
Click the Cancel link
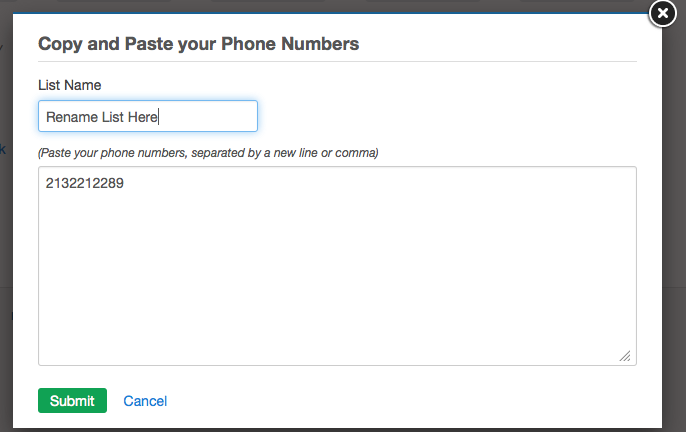145,401
